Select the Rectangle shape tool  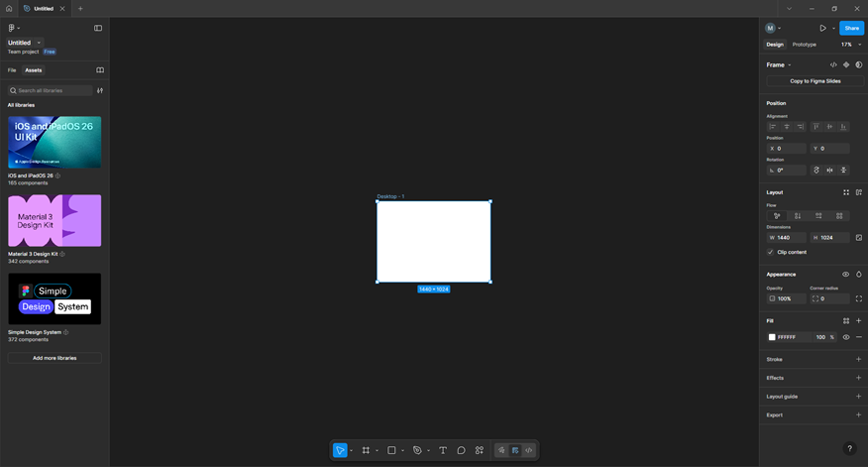[391, 450]
